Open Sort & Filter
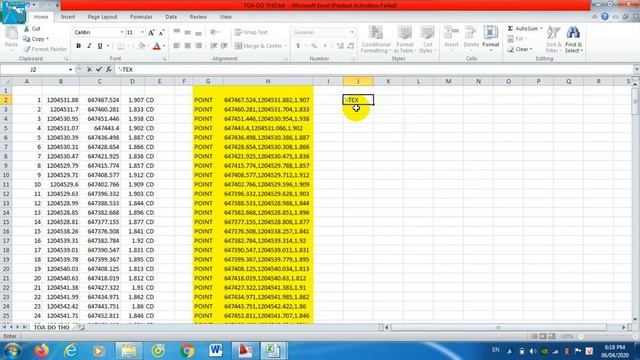 553,39
